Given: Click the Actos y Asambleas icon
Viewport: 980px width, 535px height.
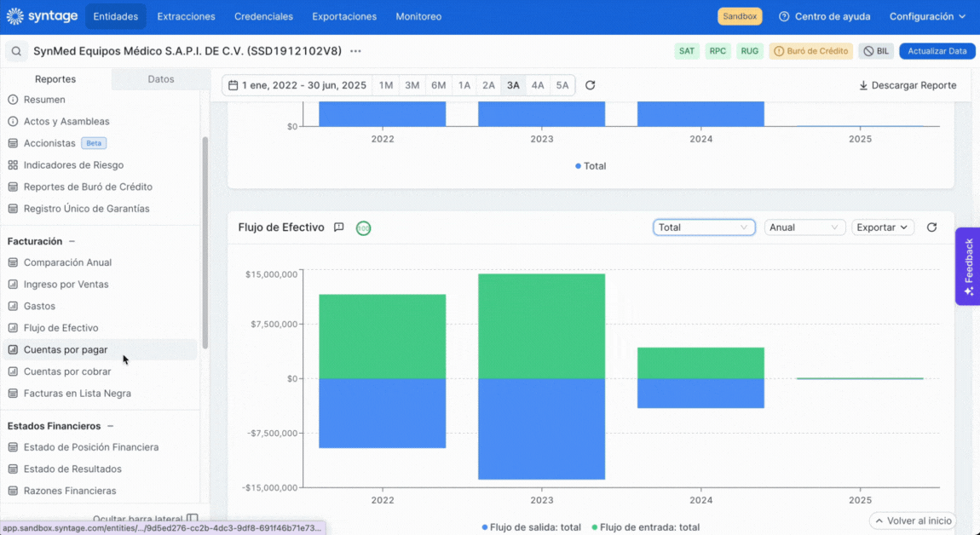Looking at the screenshot, I should click(13, 121).
